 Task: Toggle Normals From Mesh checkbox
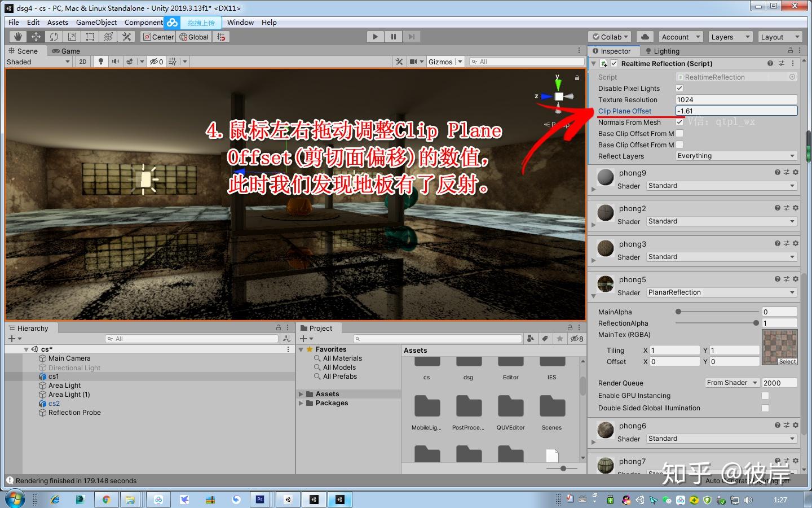pyautogui.click(x=679, y=122)
